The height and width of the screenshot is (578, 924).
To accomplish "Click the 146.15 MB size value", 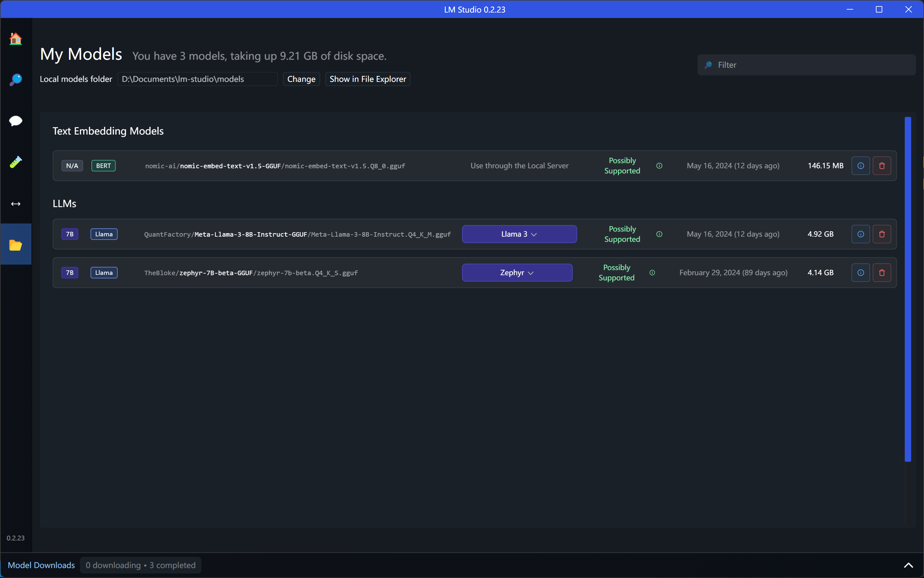I will tap(826, 165).
